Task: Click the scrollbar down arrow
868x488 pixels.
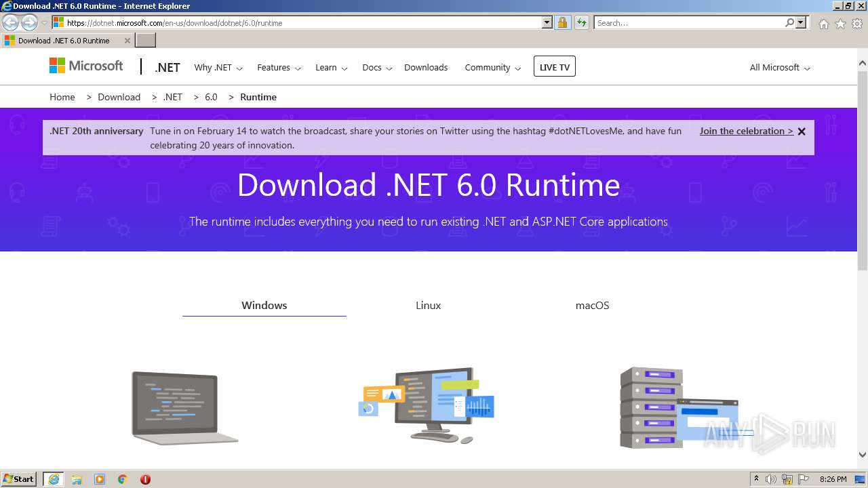Action: [x=863, y=455]
